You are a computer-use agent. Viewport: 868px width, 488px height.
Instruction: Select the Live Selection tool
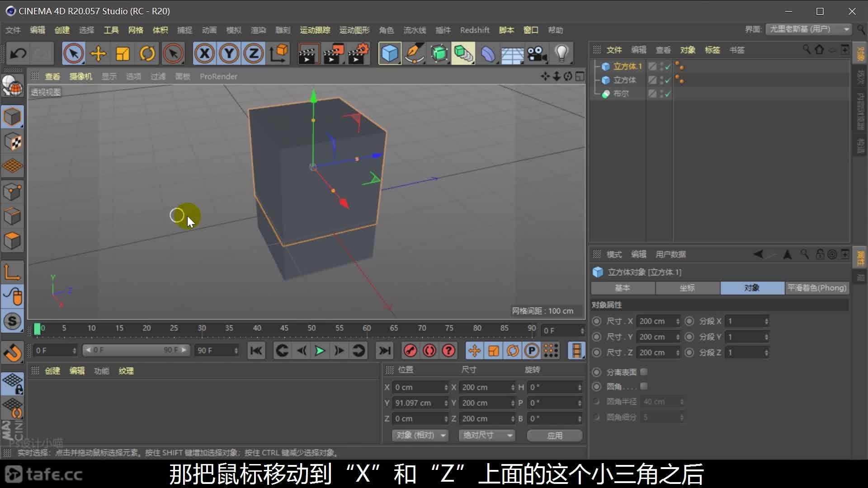point(74,54)
